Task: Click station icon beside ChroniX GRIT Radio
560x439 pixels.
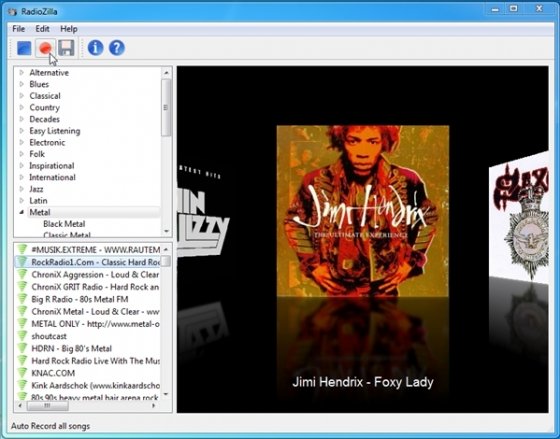Action: (x=22, y=287)
